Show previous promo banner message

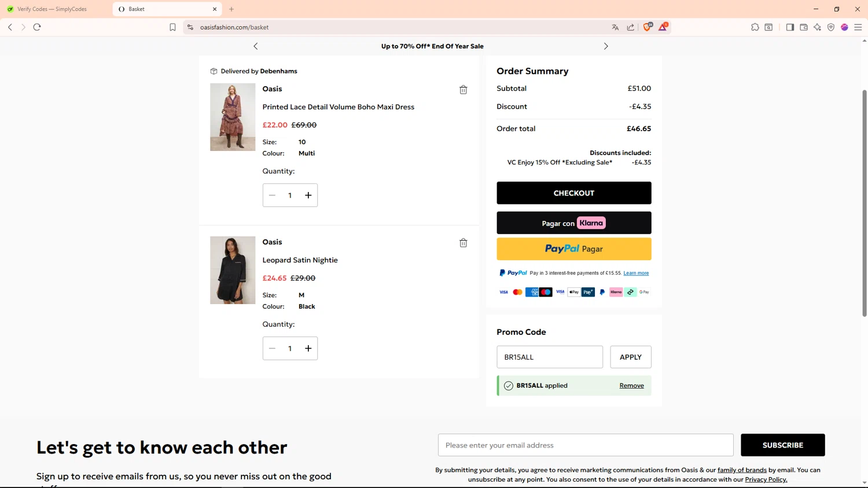(x=256, y=46)
